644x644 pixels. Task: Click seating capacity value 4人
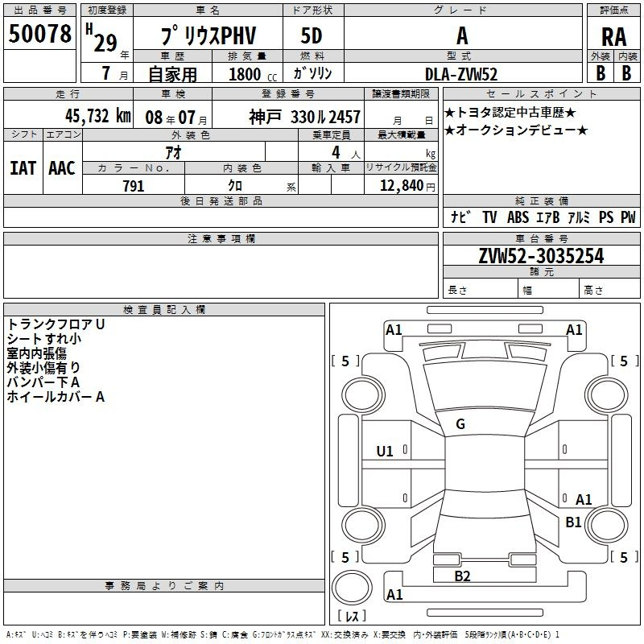click(x=346, y=153)
